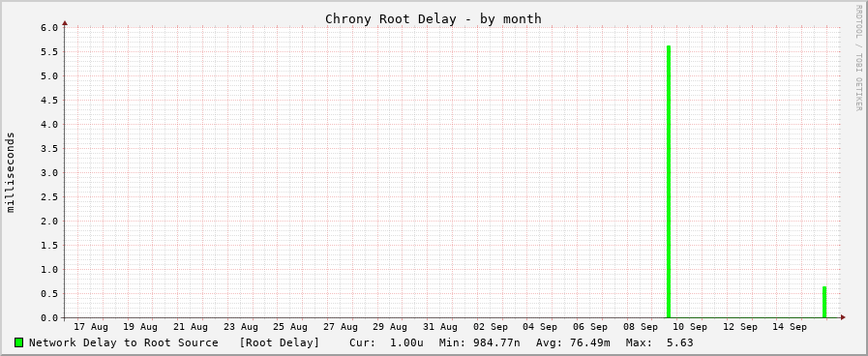Click the '29 Aug' x-axis label
Image resolution: width=868 pixels, height=356 pixels.
tap(390, 327)
